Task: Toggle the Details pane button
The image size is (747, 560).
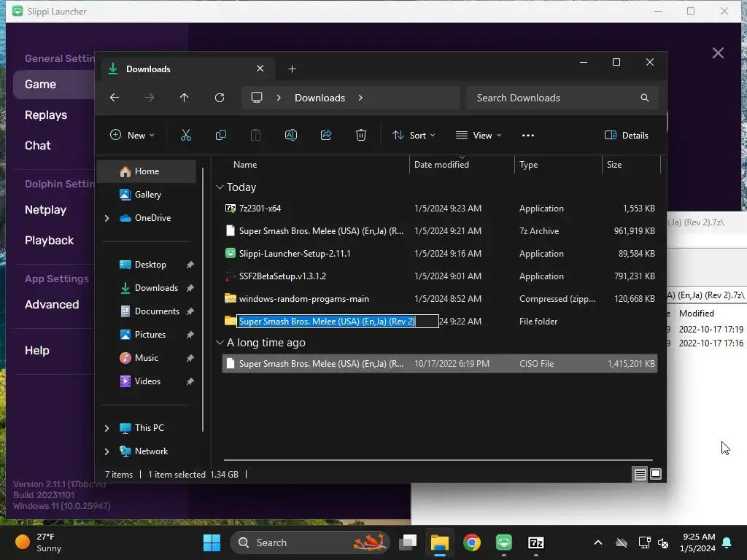Action: point(627,135)
